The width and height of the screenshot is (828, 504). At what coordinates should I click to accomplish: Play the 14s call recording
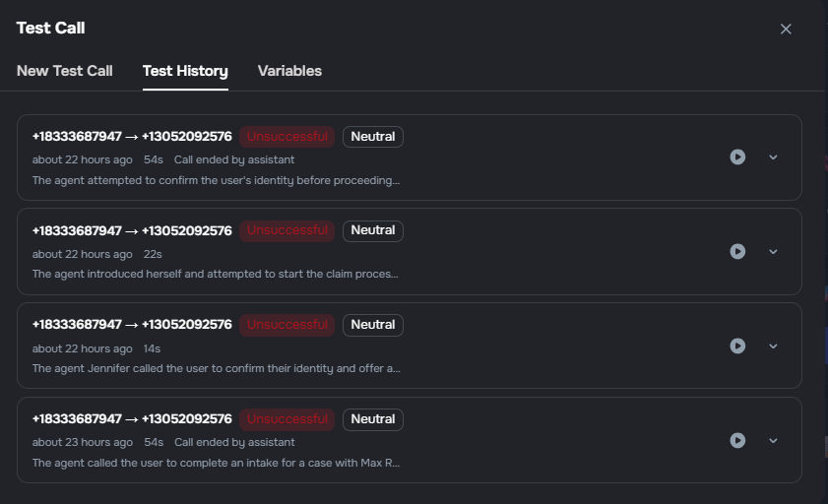click(x=737, y=346)
